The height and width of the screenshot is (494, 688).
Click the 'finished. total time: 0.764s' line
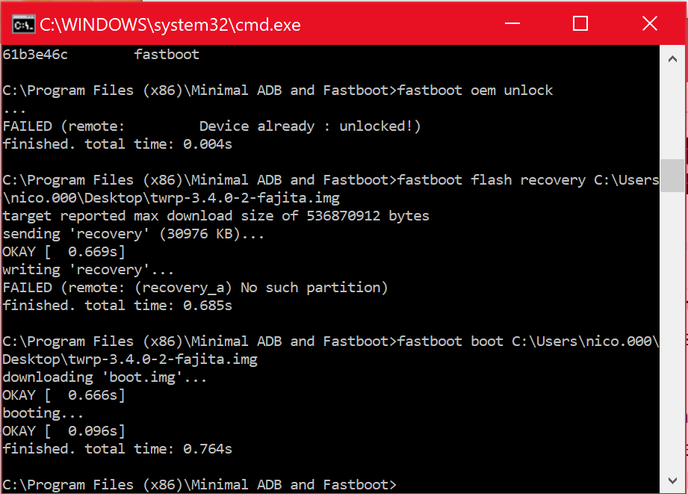117,449
